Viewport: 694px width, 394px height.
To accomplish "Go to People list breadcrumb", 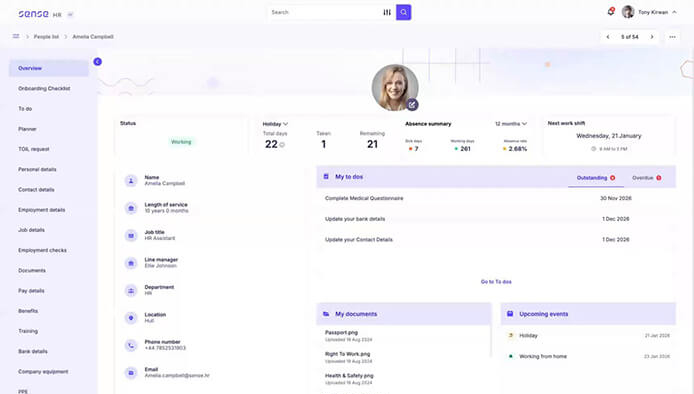I will coord(46,37).
